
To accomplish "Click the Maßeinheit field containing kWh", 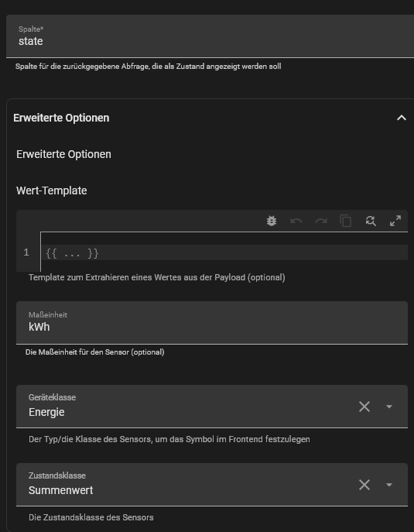I will pos(212,323).
